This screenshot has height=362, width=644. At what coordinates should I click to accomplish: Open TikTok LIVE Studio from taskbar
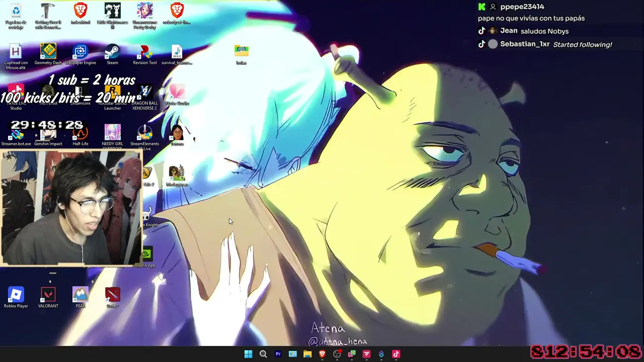[x=396, y=354]
